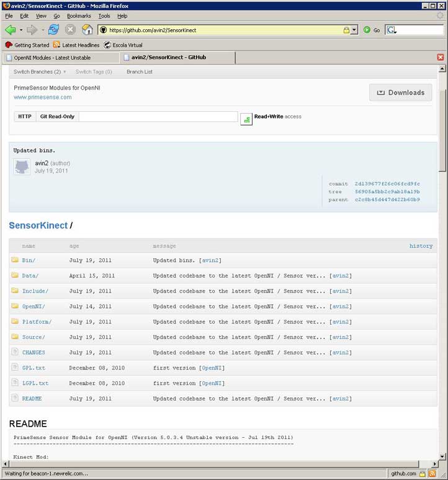Click the OpenNI folder icon

(15, 306)
